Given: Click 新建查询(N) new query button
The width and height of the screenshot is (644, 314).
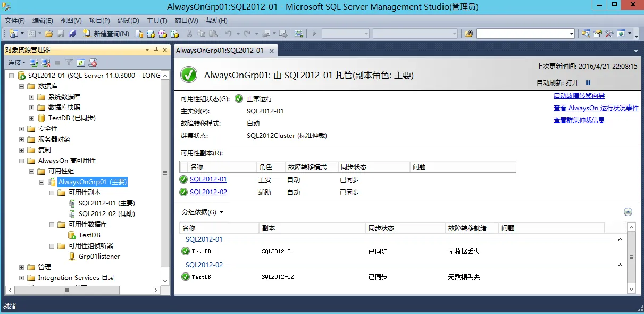Looking at the screenshot, I should pyautogui.click(x=106, y=34).
